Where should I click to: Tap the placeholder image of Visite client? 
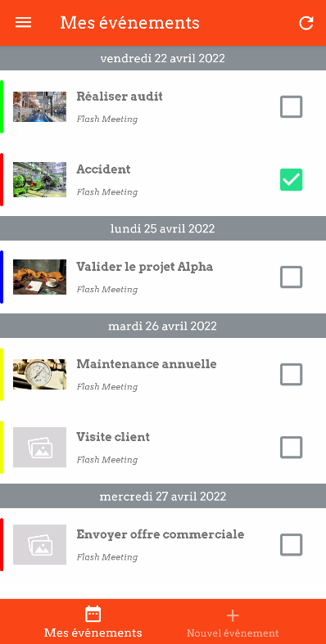click(39, 448)
